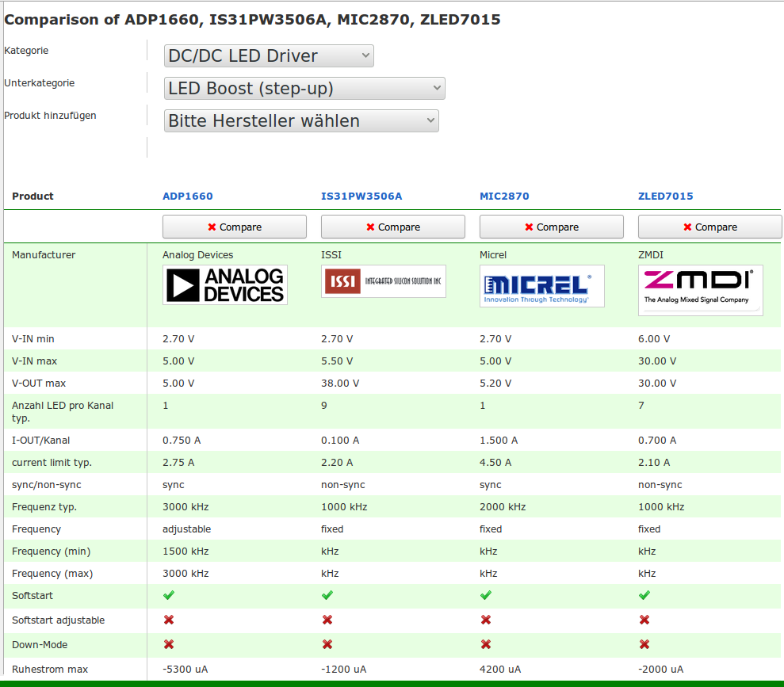Click Down-Mode red cross for MIC2870
Screen dimensions: 784x687
pos(486,644)
